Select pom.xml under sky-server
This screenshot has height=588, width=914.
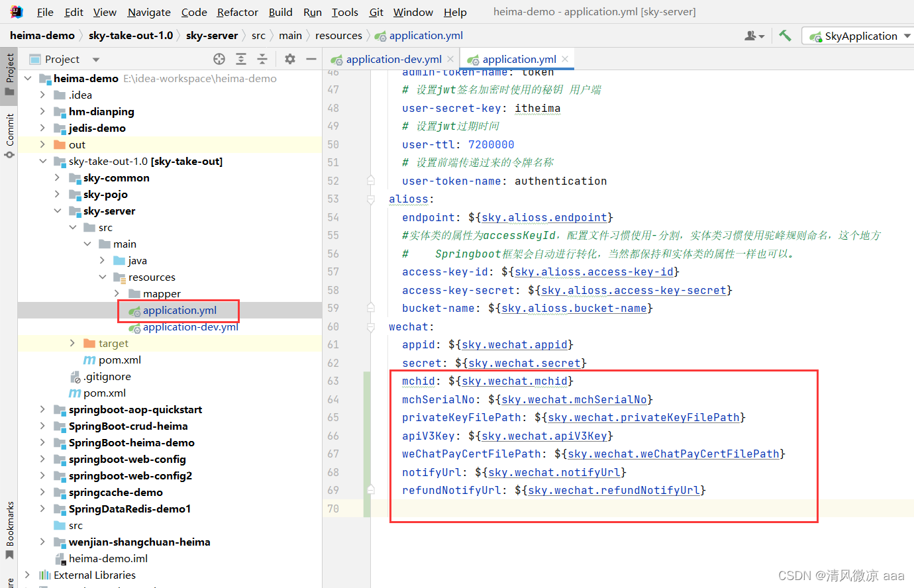pos(119,360)
